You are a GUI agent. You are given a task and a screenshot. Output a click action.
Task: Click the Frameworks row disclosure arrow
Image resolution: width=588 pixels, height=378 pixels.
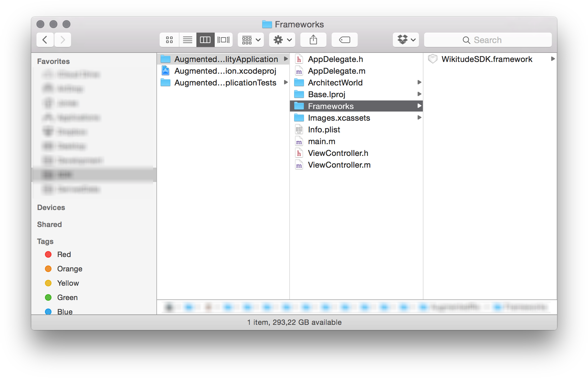[419, 106]
